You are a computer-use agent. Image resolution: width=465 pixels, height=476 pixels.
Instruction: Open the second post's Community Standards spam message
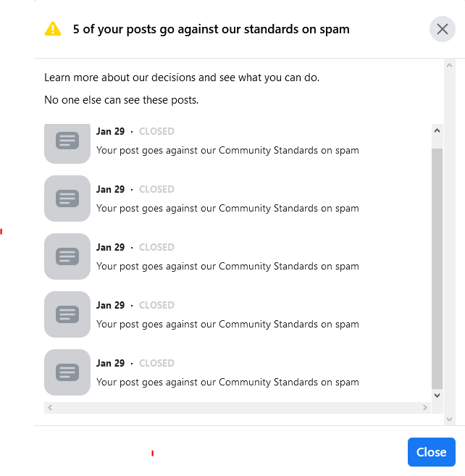(227, 208)
